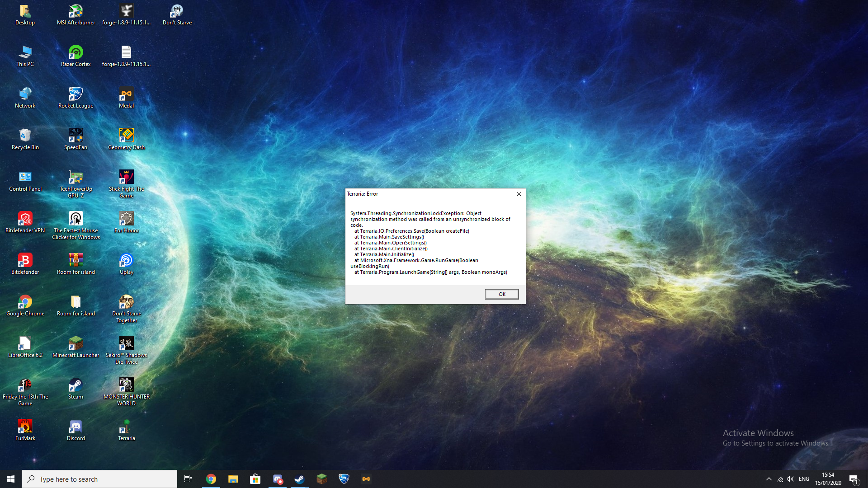The width and height of the screenshot is (868, 488).
Task: Select The Fastest Mouse Clicker icon
Action: click(x=76, y=226)
